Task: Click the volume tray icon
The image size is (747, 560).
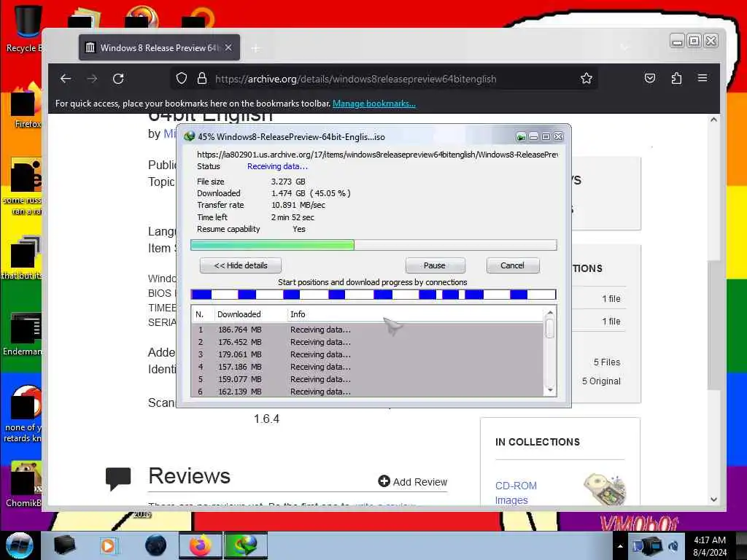Action: (x=673, y=546)
